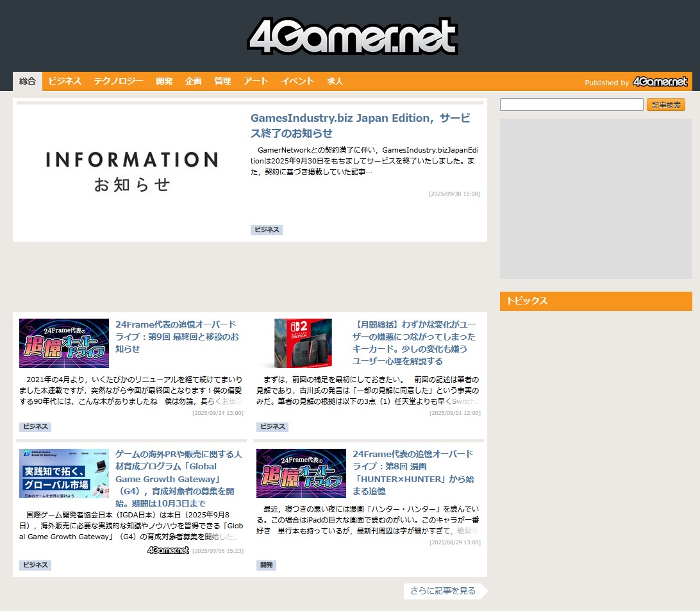The height and width of the screenshot is (611, 700).
Task: Go to the 企画 tab
Action: 194,81
